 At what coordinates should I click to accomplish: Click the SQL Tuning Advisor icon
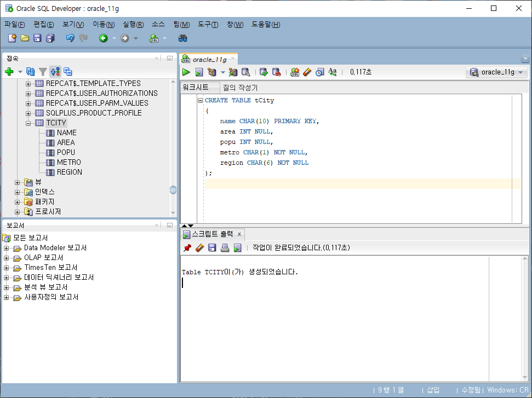coord(245,72)
